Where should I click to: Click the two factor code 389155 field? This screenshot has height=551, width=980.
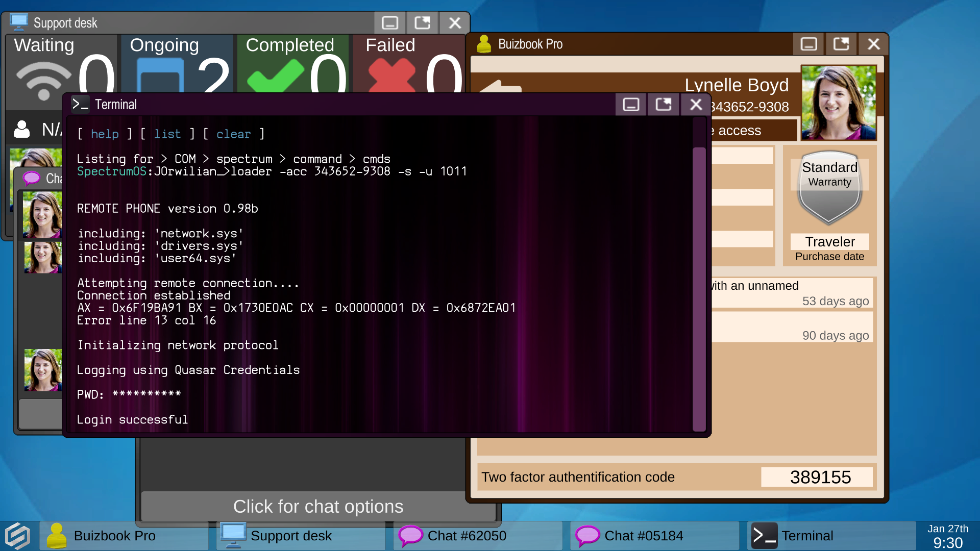(x=817, y=477)
